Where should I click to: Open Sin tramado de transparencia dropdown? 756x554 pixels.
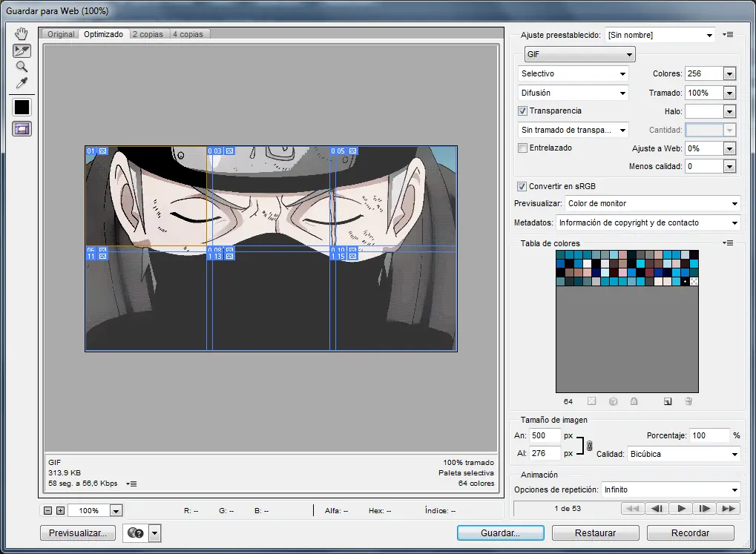[x=573, y=130]
